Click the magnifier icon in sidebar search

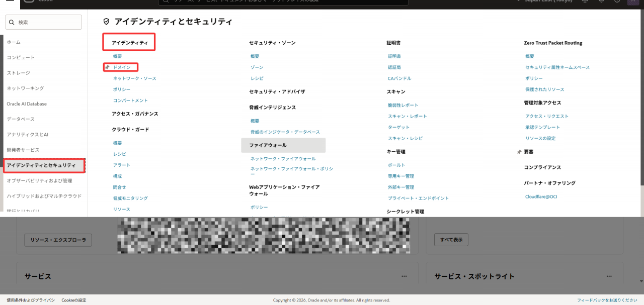(x=12, y=22)
